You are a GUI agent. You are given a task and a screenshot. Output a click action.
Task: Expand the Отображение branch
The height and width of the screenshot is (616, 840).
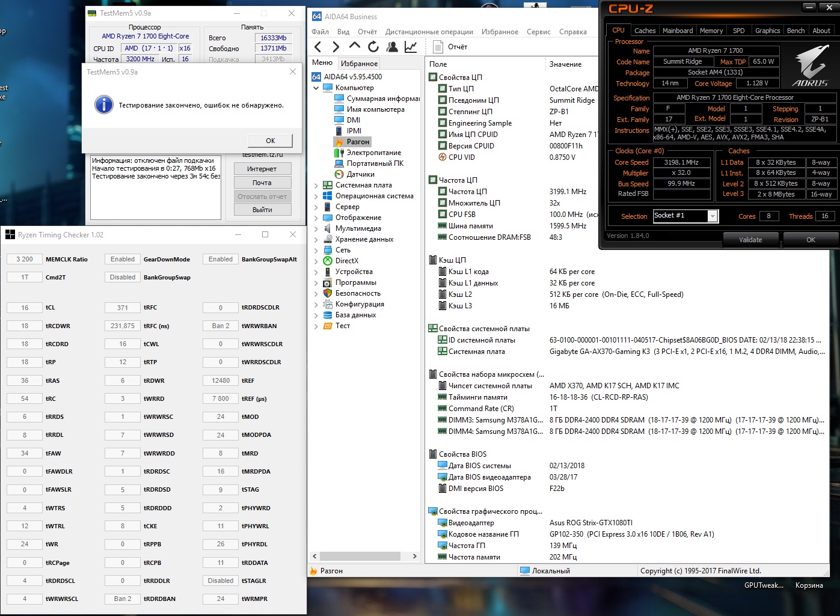pyautogui.click(x=316, y=218)
